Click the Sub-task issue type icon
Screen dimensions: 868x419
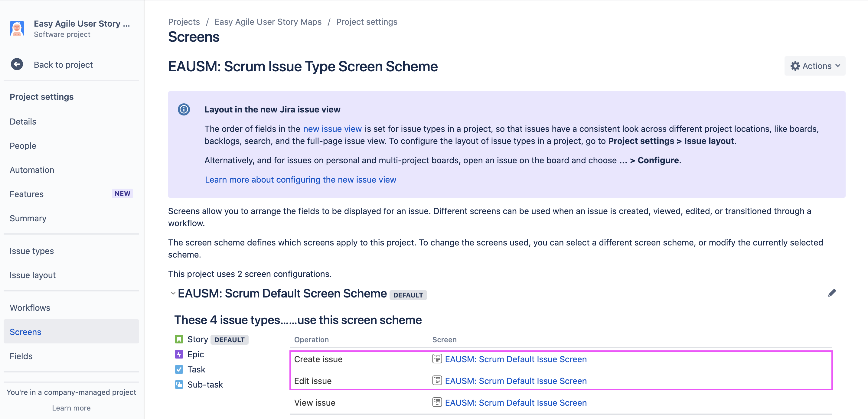[179, 384]
